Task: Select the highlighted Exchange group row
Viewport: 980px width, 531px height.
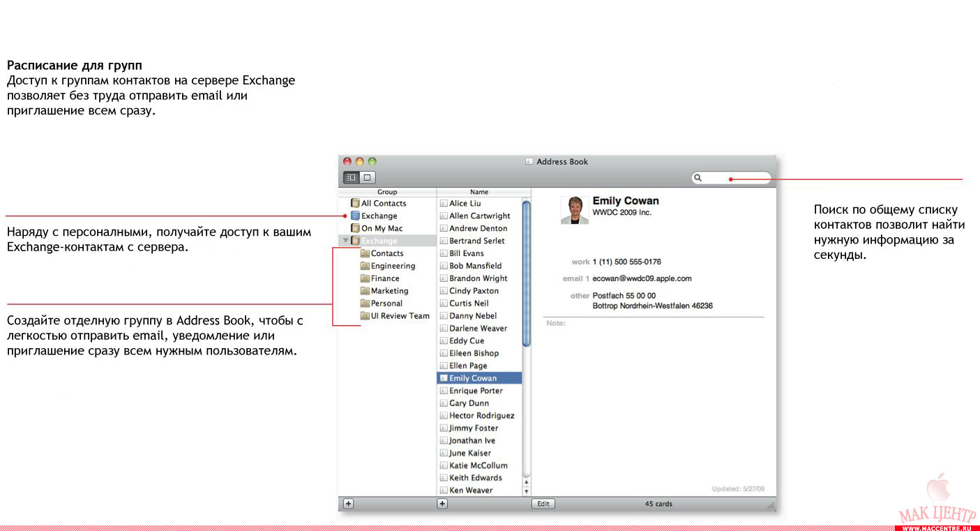Action: [x=387, y=241]
